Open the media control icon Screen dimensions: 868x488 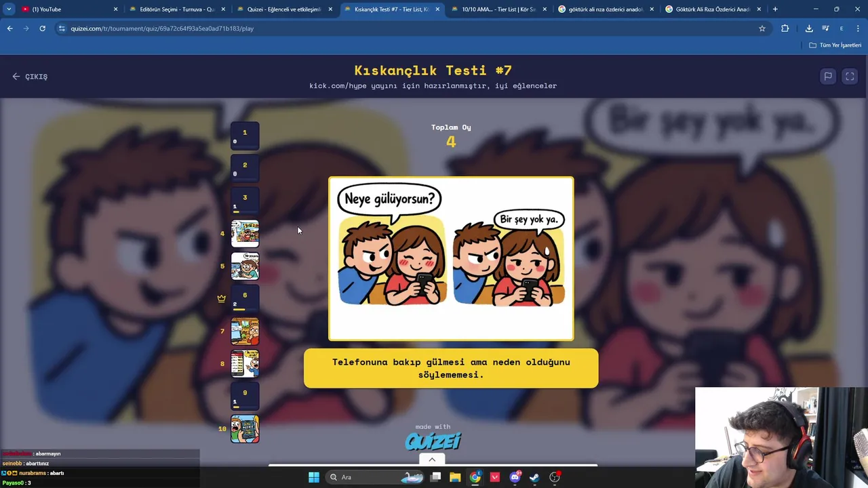(825, 28)
